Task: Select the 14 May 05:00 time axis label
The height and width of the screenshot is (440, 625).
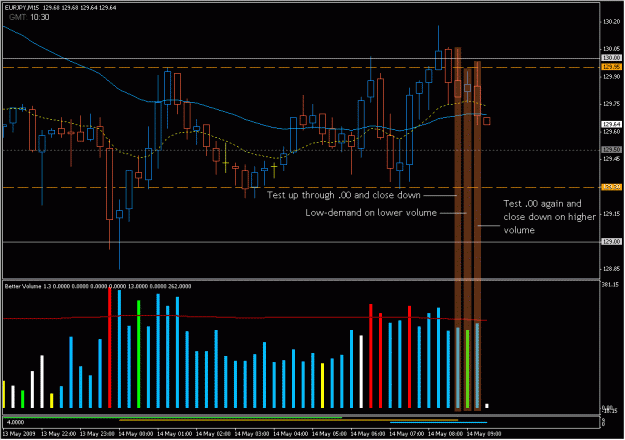Action: [329, 434]
